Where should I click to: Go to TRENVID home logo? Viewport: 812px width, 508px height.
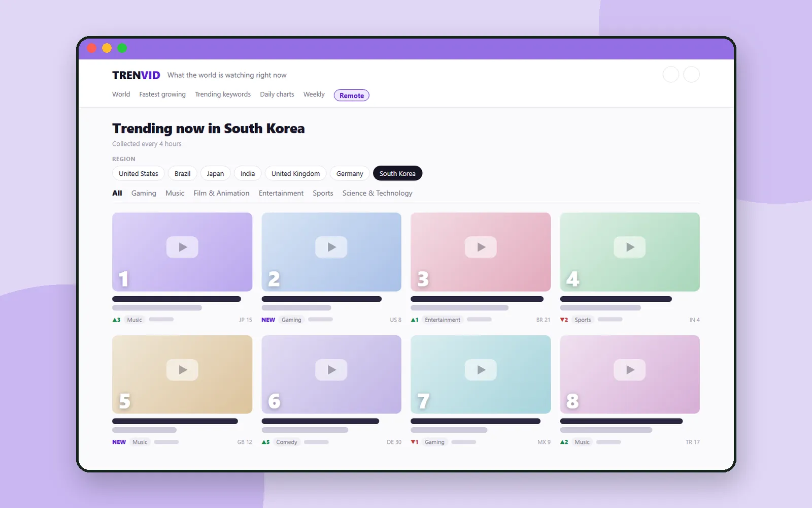[x=136, y=75]
